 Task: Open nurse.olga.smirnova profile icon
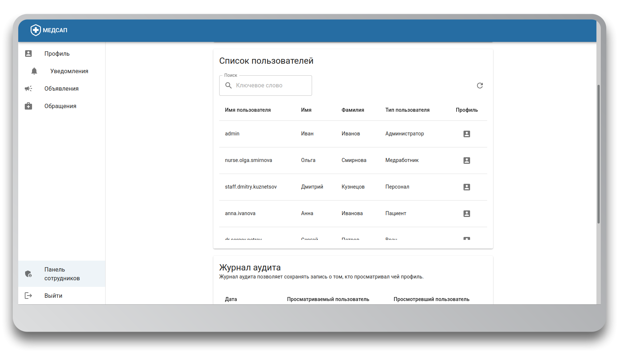point(466,161)
